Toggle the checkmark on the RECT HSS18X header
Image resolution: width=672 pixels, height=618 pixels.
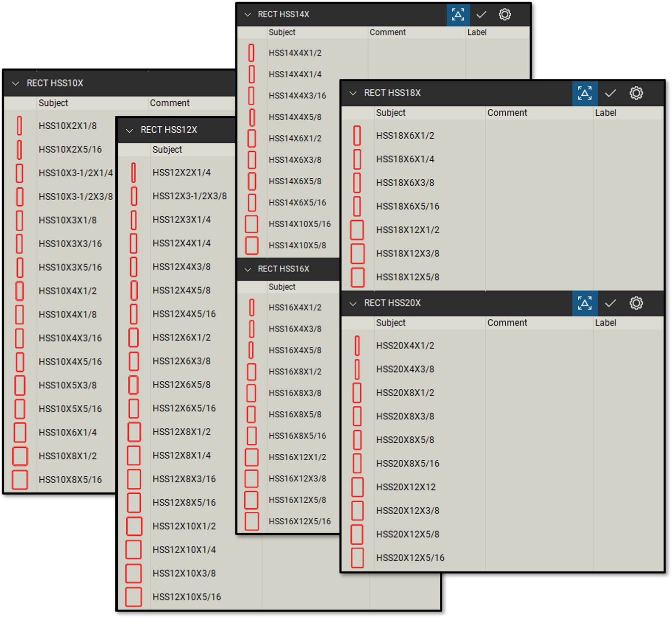(610, 93)
